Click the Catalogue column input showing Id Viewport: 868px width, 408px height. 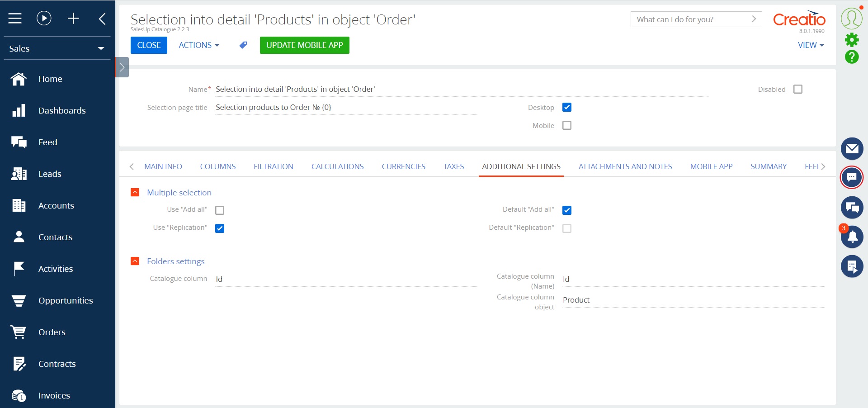[316, 279]
